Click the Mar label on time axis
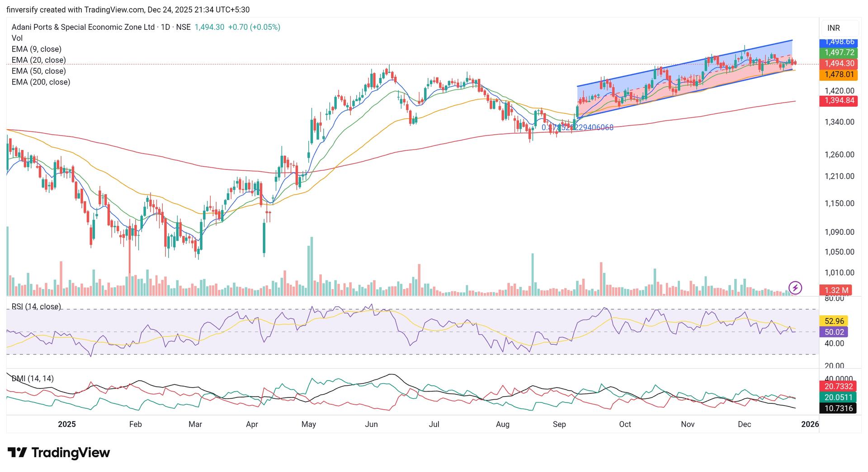 [195, 424]
